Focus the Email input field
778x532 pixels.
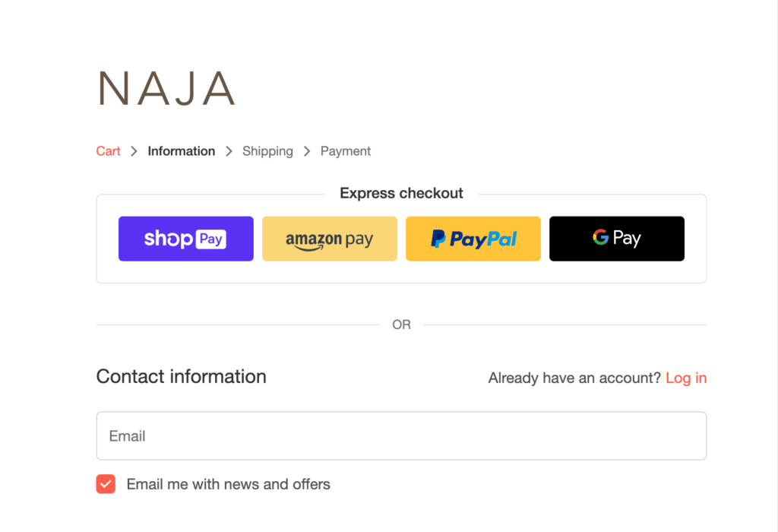pyautogui.click(x=401, y=436)
